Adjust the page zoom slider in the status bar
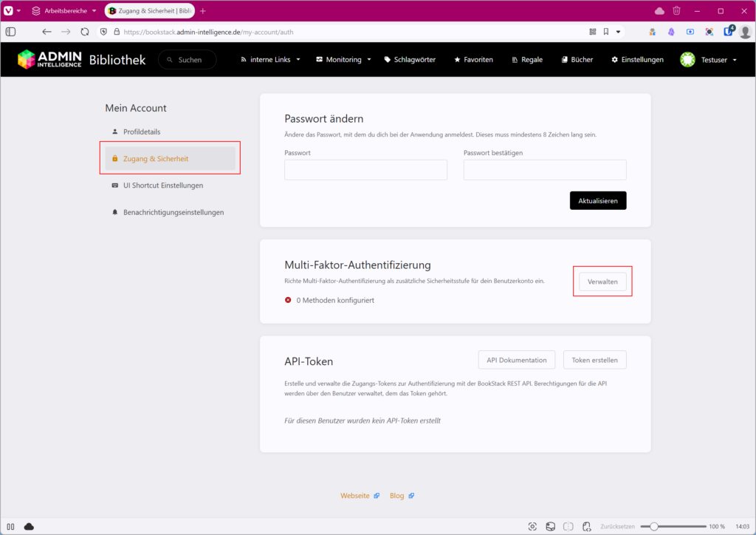The height and width of the screenshot is (535, 756). pyautogui.click(x=653, y=526)
